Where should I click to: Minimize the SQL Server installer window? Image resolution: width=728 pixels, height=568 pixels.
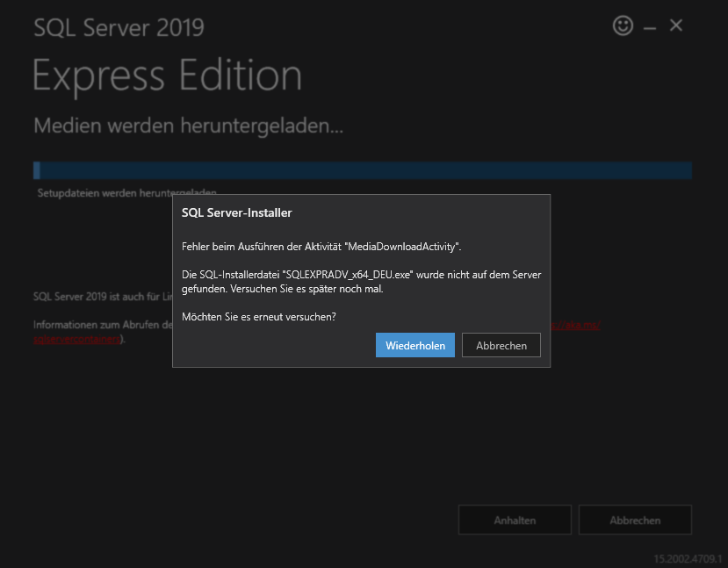tap(650, 29)
